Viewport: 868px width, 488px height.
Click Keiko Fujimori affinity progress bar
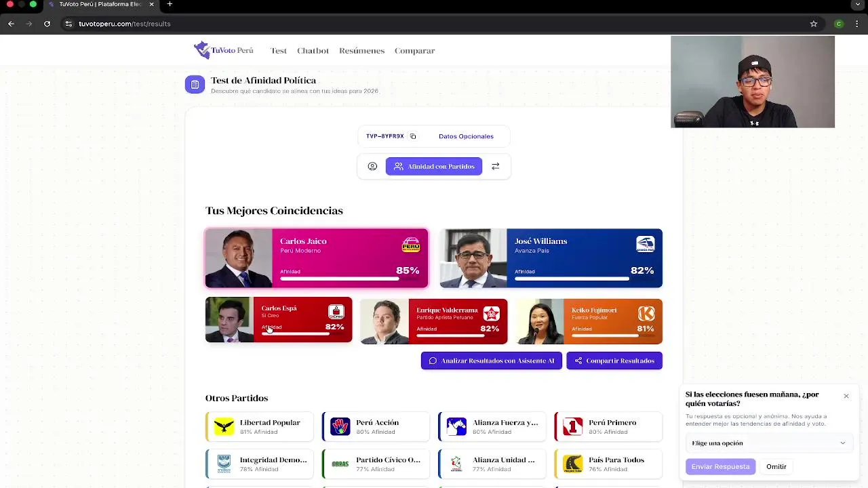click(x=612, y=335)
